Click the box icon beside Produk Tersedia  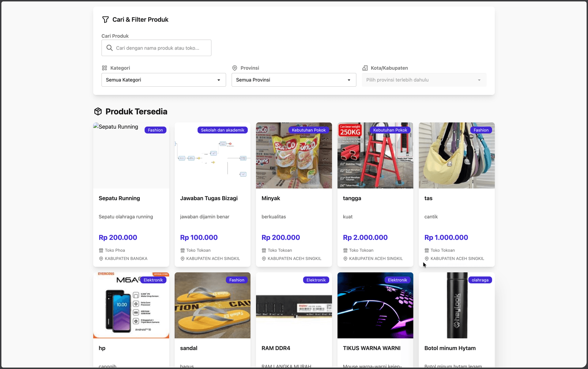click(98, 111)
